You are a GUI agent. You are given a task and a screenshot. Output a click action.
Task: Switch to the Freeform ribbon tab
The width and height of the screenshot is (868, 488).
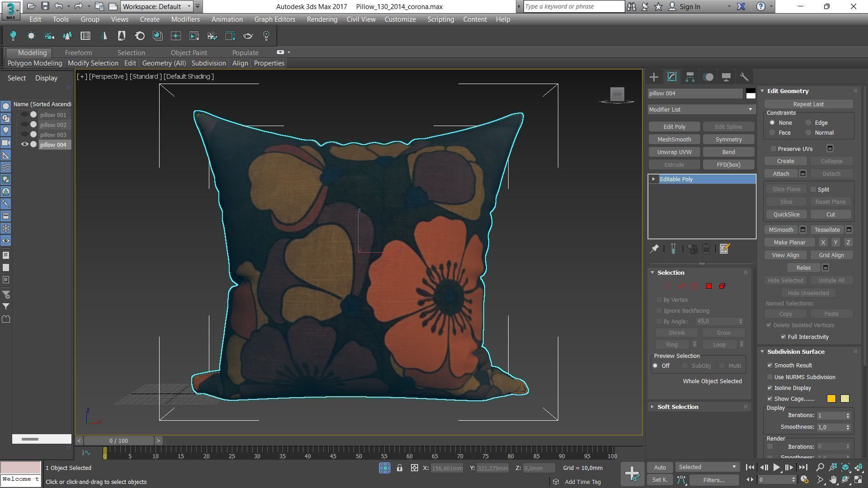[78, 52]
